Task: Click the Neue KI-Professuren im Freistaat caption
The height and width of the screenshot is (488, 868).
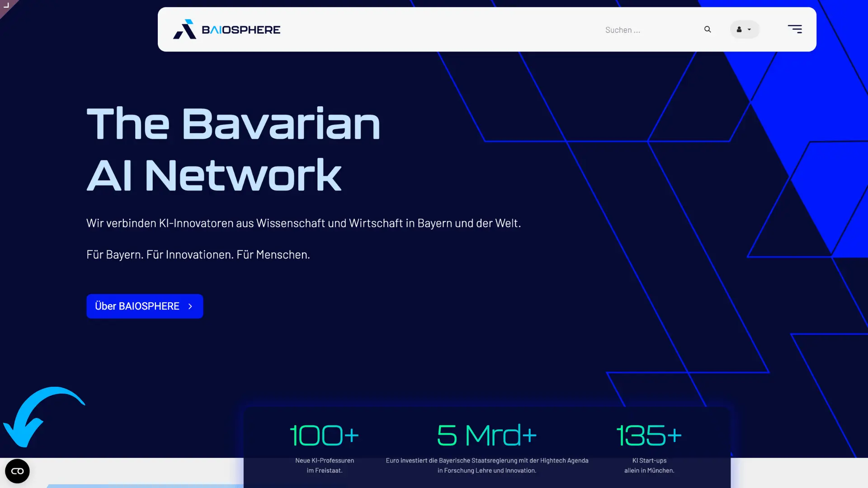Action: (325, 465)
